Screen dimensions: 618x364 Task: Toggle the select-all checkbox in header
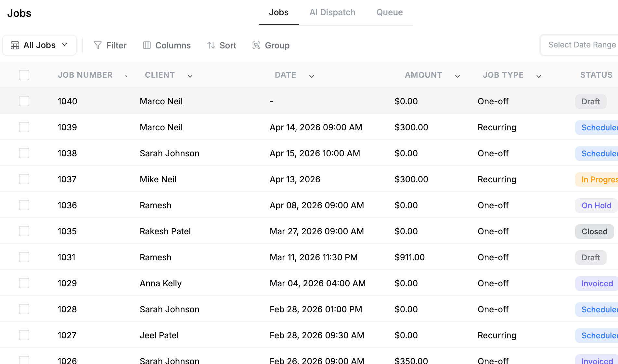(x=24, y=75)
